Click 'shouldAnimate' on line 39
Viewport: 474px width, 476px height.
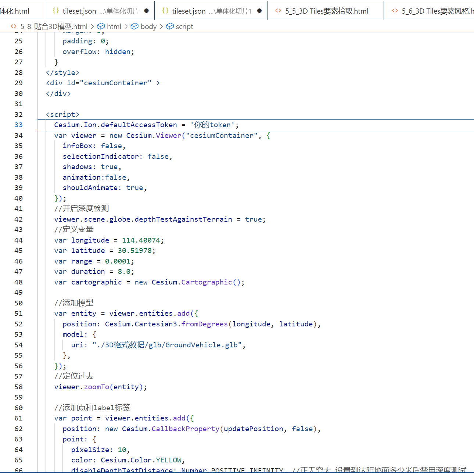tap(90, 188)
